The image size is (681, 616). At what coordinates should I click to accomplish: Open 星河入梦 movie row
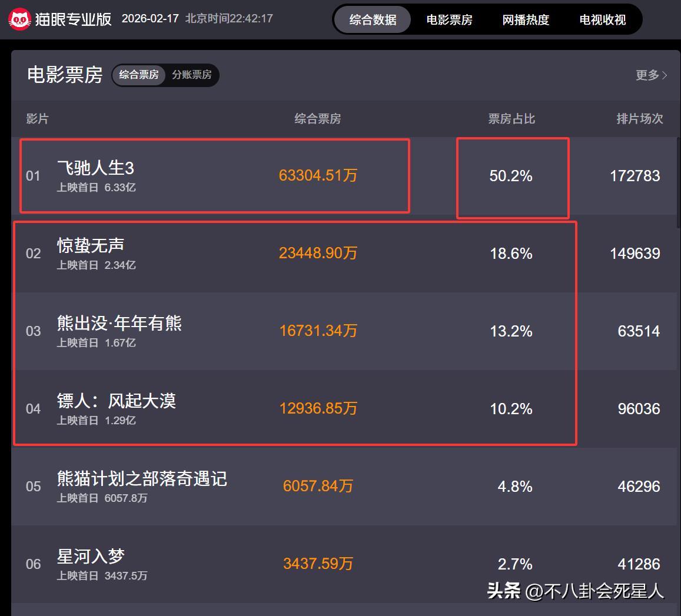(x=91, y=557)
